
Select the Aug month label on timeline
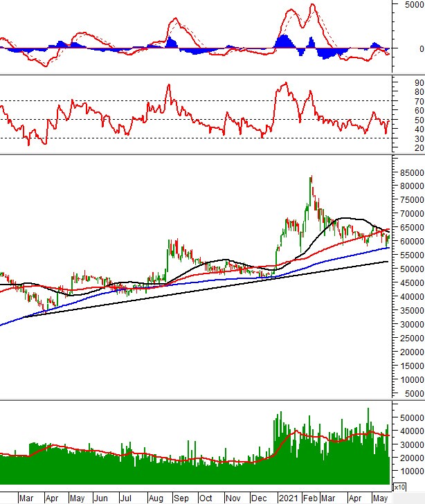pyautogui.click(x=156, y=498)
